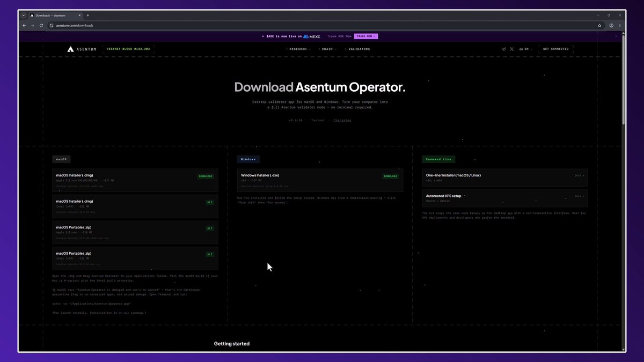Open the browser profile avatar icon
The width and height of the screenshot is (644, 362).
[611, 25]
